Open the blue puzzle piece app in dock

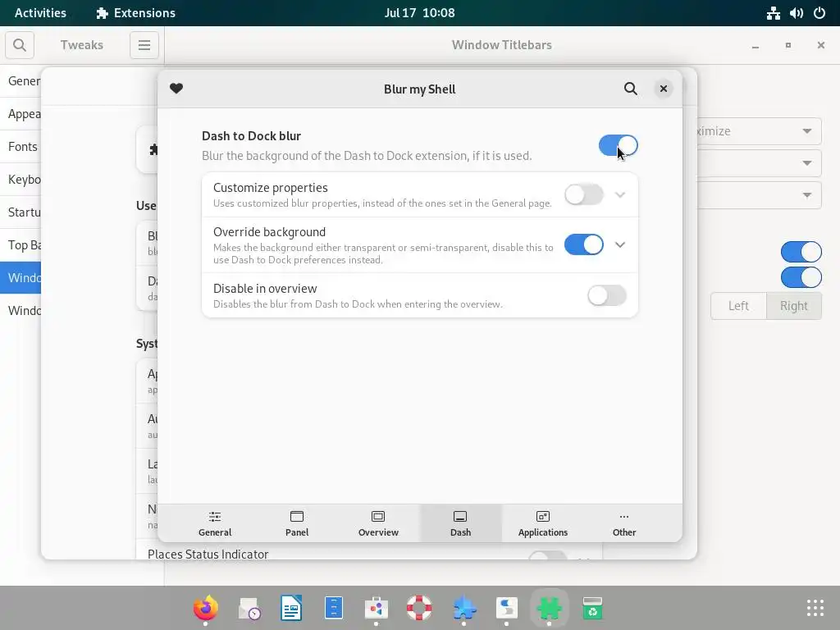coord(463,608)
